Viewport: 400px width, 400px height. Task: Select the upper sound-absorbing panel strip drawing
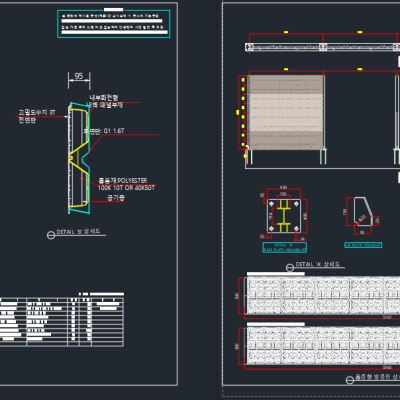click(323, 295)
